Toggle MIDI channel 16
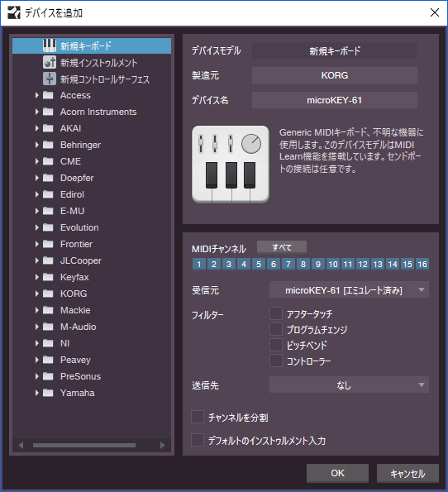This screenshot has height=492, width=448. [422, 265]
